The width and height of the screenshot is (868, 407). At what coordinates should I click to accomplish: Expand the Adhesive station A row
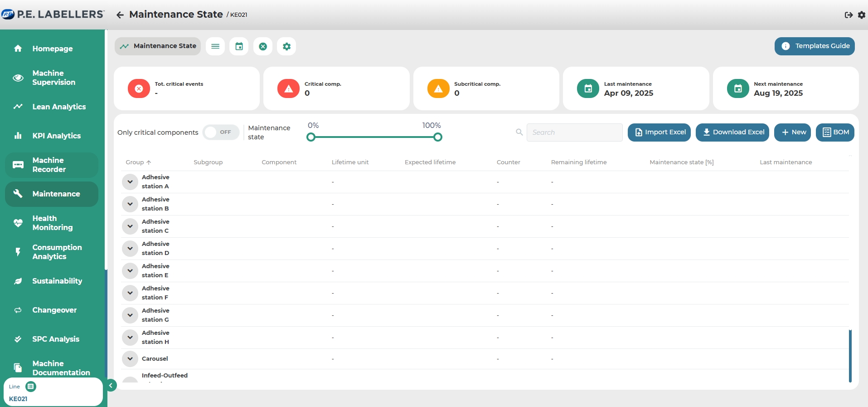point(130,182)
